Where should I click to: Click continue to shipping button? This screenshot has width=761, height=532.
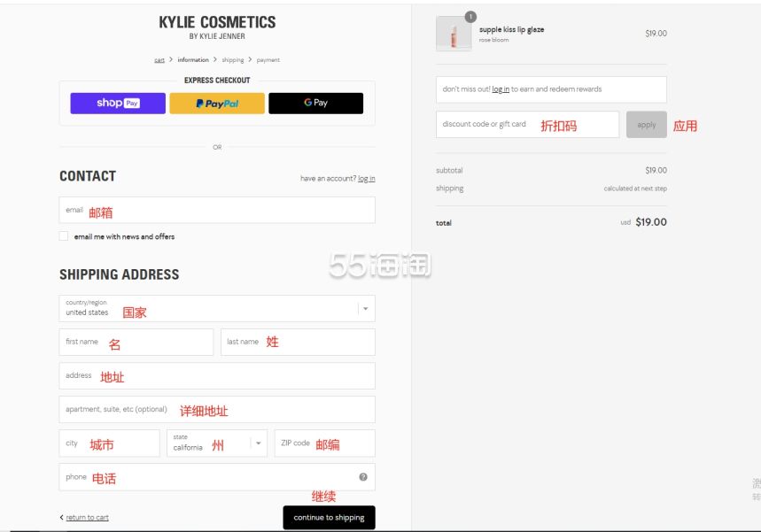click(x=329, y=518)
